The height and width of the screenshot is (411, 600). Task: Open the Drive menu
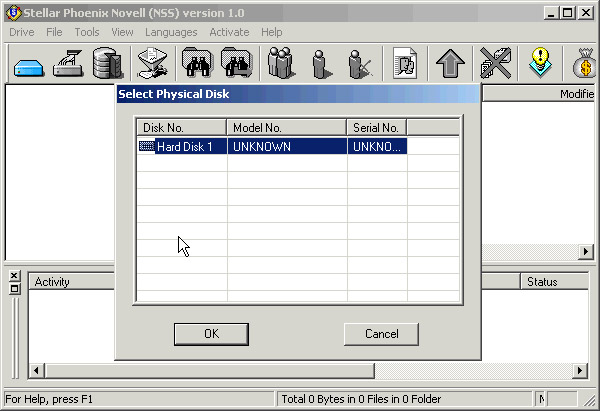click(x=21, y=32)
